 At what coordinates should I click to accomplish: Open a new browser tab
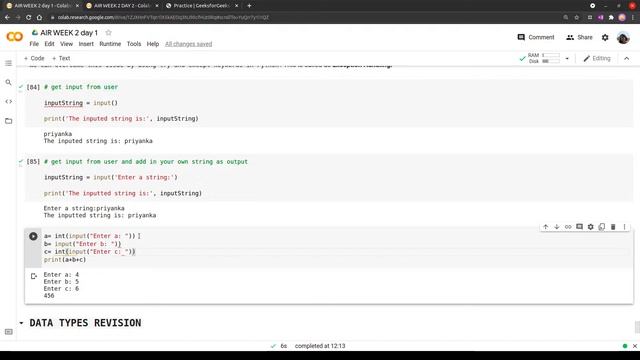tap(249, 6)
